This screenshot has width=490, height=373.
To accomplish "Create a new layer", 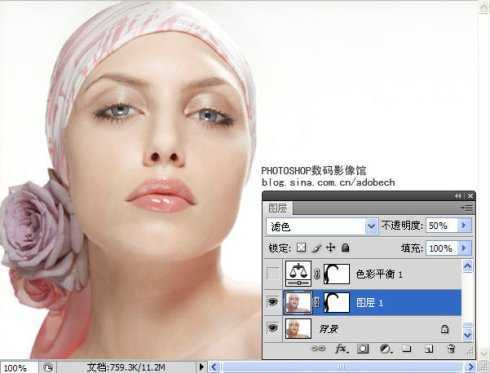I will point(429,349).
